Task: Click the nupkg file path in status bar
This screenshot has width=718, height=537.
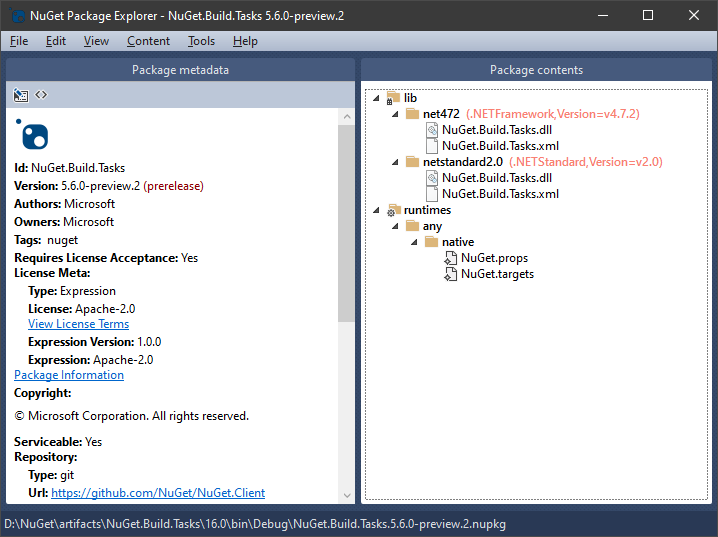Action: pos(255,524)
